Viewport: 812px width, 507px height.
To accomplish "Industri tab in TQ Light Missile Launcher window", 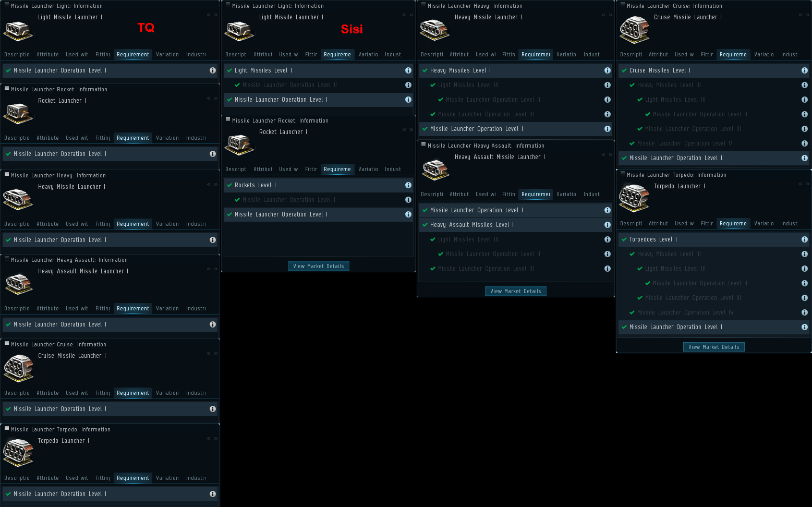I will click(x=196, y=55).
